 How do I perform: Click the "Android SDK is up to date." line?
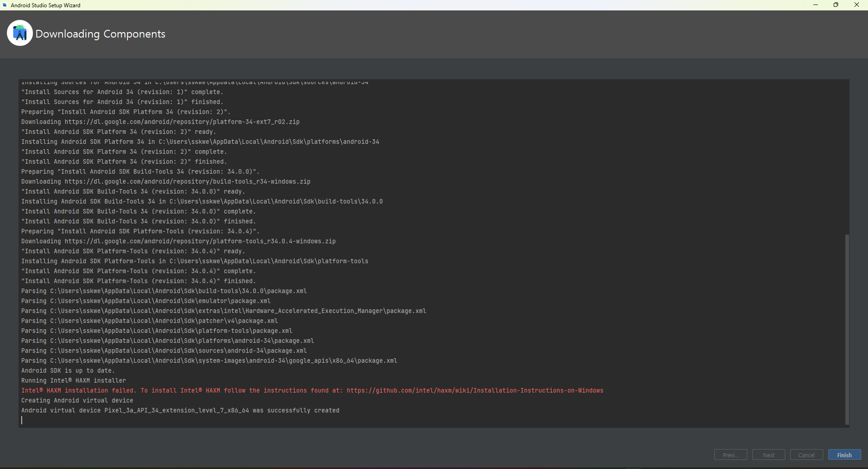point(68,370)
